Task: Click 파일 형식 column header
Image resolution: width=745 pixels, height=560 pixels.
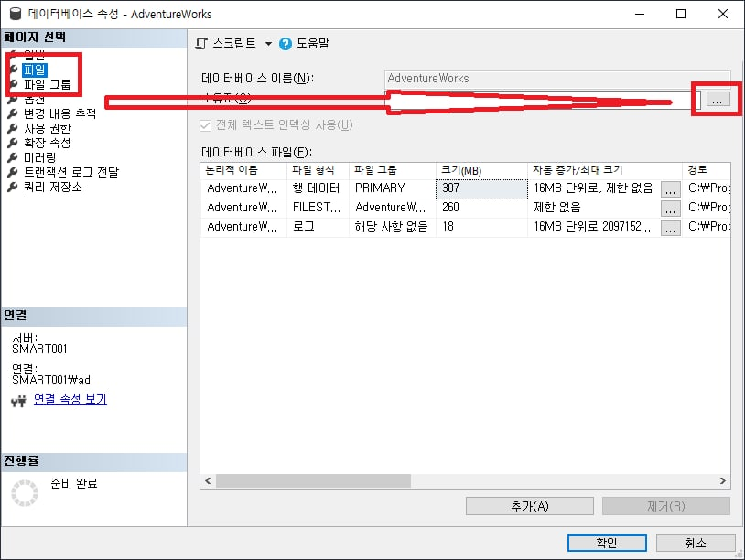Action: coord(318,170)
